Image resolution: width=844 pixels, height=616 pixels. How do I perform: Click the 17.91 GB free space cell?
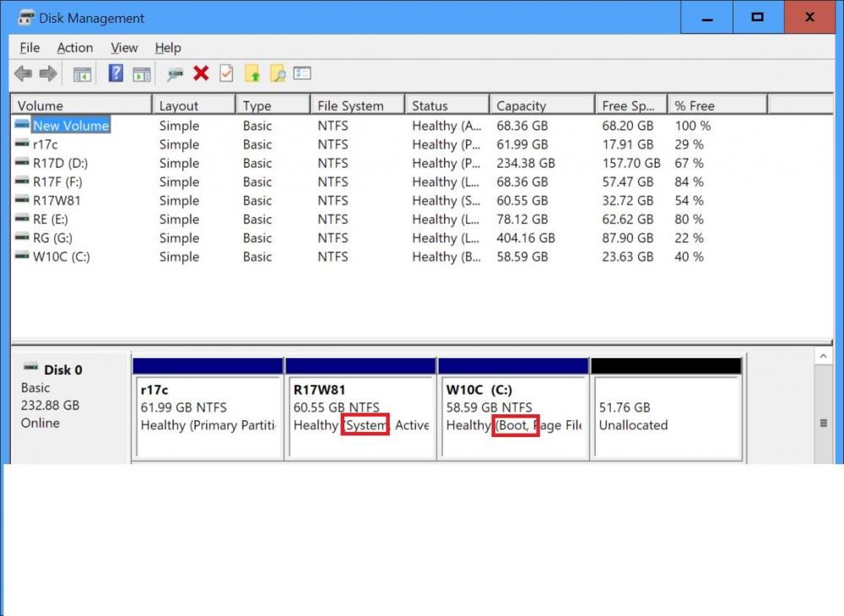tap(628, 144)
